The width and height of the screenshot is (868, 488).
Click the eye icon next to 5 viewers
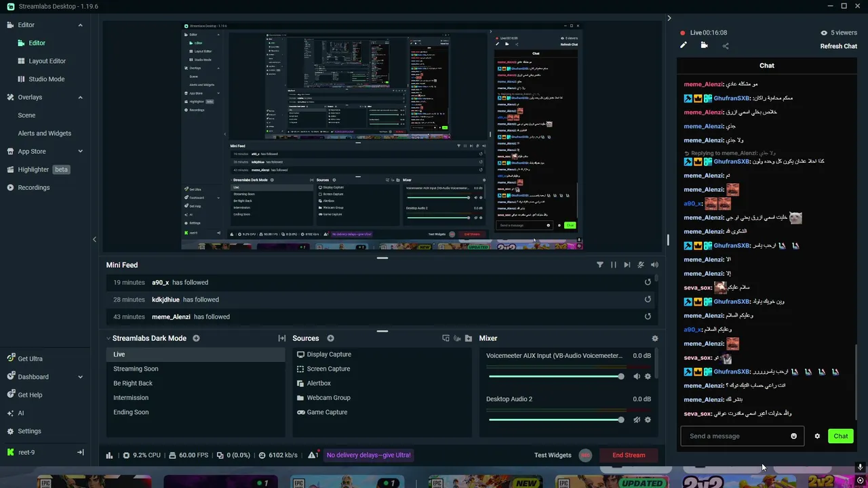point(824,33)
